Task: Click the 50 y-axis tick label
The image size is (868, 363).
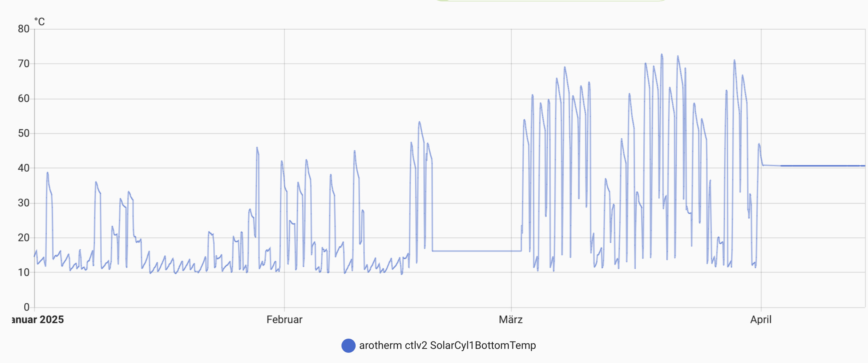Action: (24, 133)
